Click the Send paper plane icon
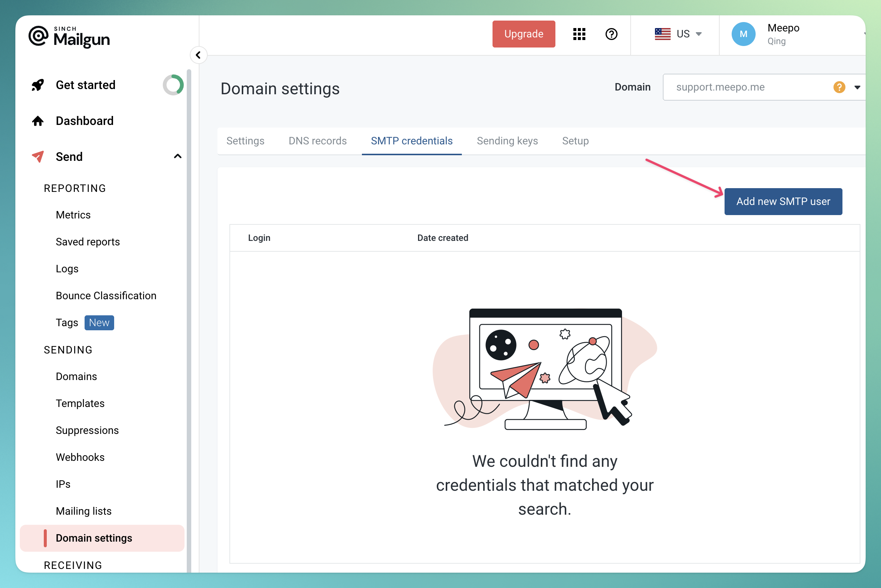 pyautogui.click(x=38, y=156)
